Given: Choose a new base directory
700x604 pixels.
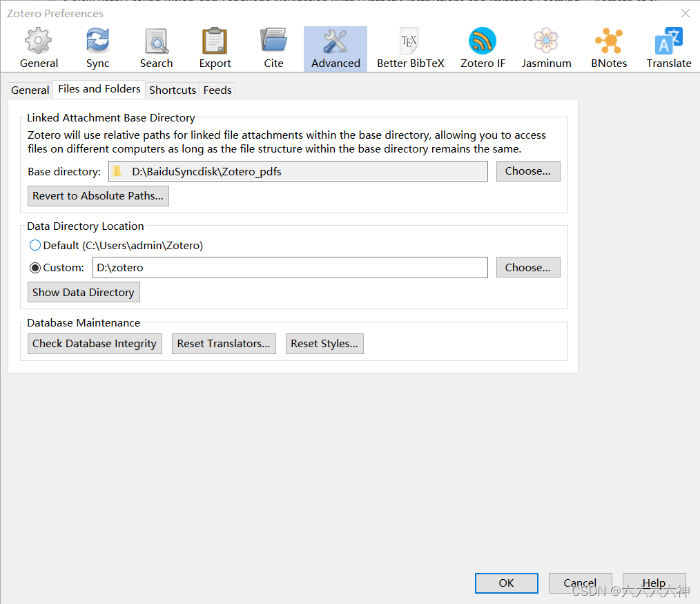Looking at the screenshot, I should tap(528, 171).
